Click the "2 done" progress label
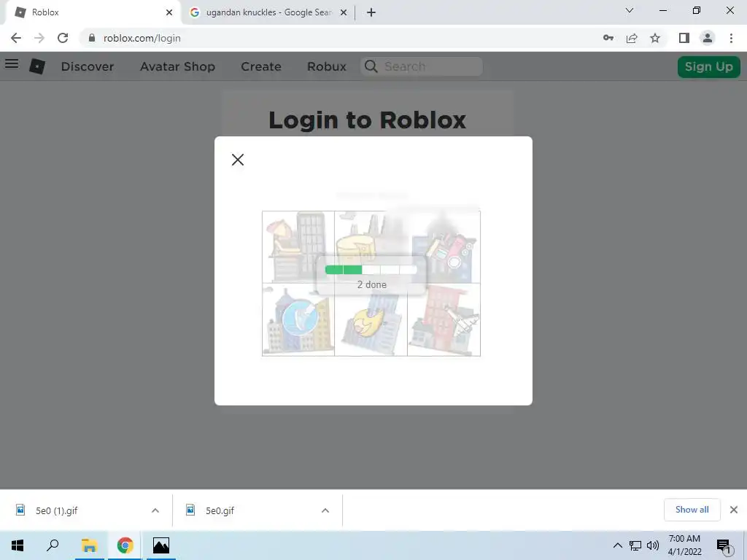Image resolution: width=747 pixels, height=560 pixels. [x=371, y=285]
